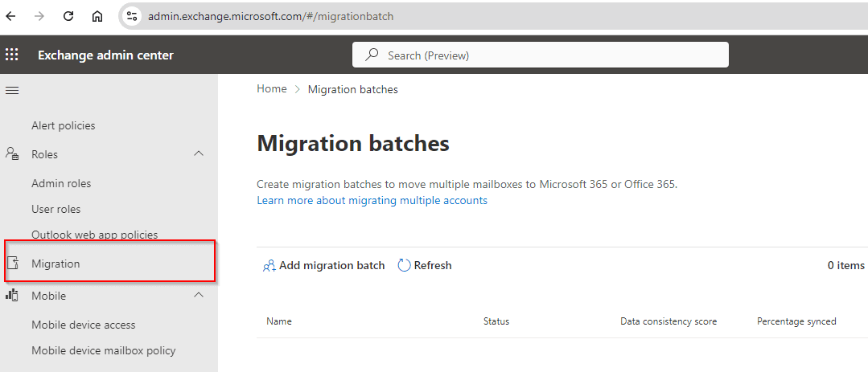Open site information icon in address bar
The height and width of the screenshot is (372, 868).
[132, 16]
